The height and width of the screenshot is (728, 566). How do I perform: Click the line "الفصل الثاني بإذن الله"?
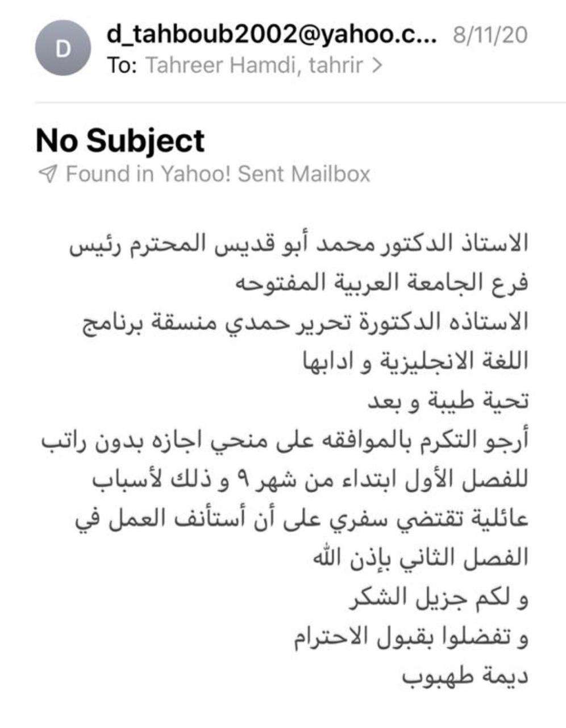[420, 559]
